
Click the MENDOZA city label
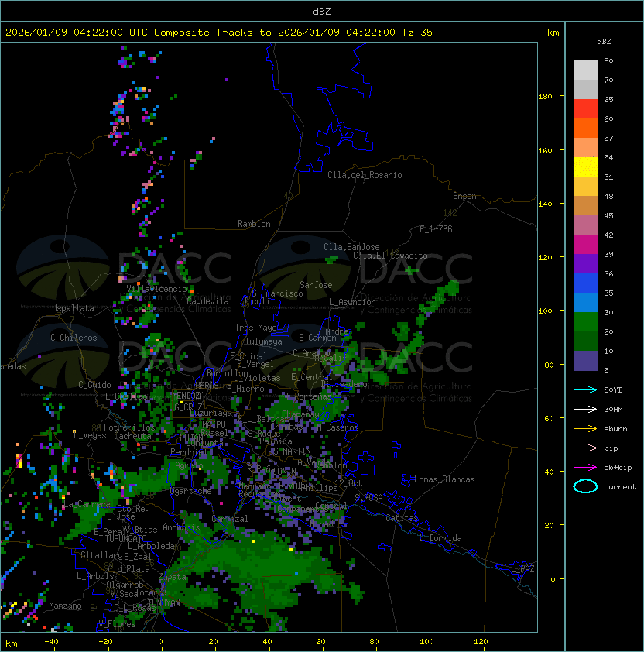188,396
